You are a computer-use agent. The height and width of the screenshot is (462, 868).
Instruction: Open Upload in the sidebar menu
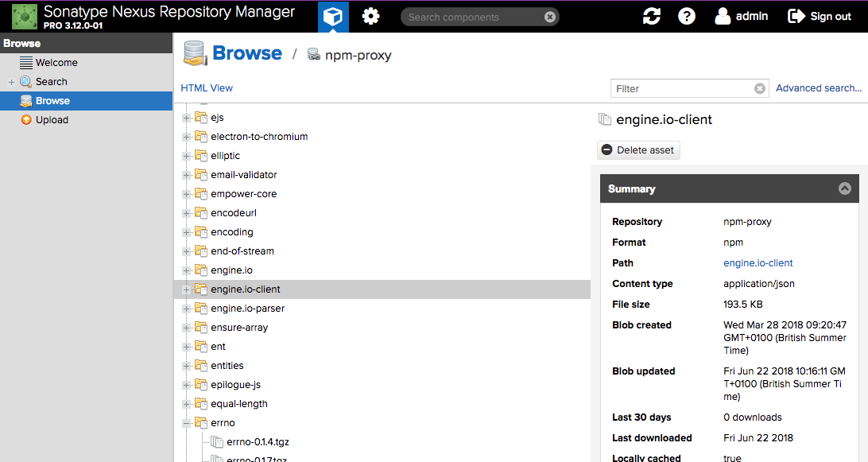(52, 120)
